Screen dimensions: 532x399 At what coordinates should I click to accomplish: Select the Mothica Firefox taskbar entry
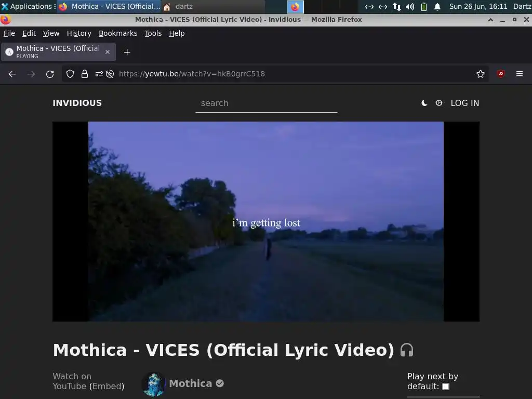[x=109, y=6]
